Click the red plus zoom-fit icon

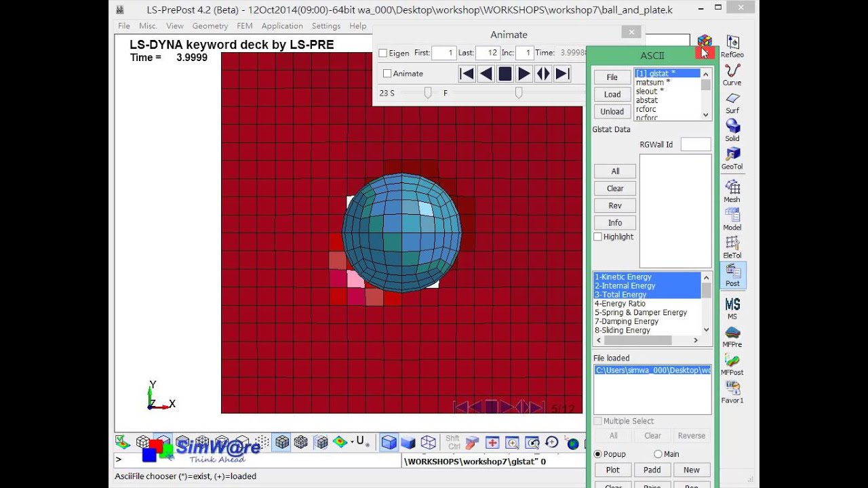coord(492,443)
